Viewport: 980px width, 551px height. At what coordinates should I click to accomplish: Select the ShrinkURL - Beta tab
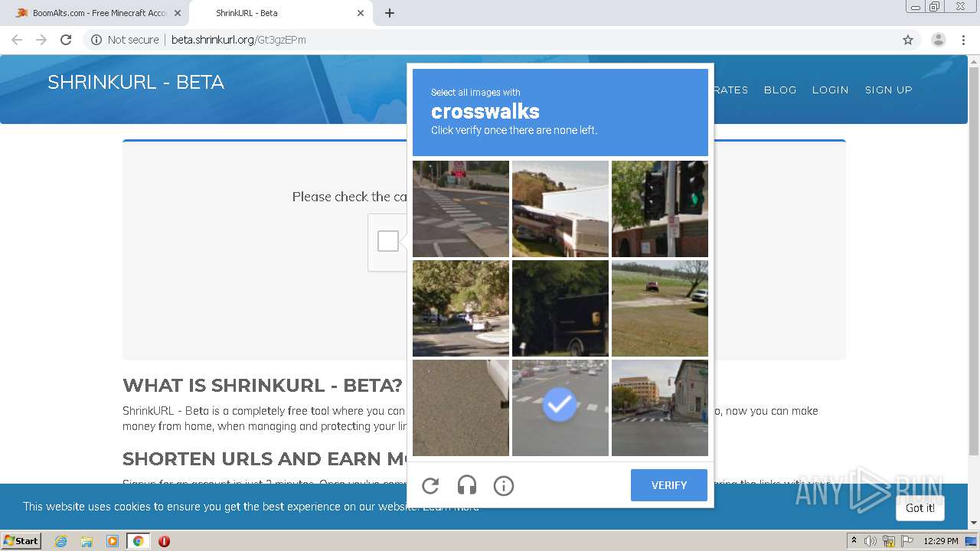[279, 13]
